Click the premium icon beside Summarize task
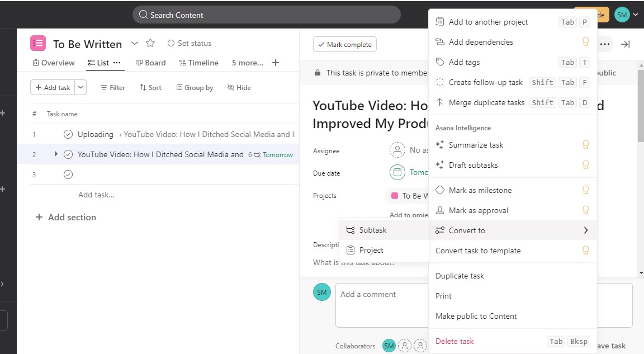Screen dimensions: 644x354 pos(586,144)
